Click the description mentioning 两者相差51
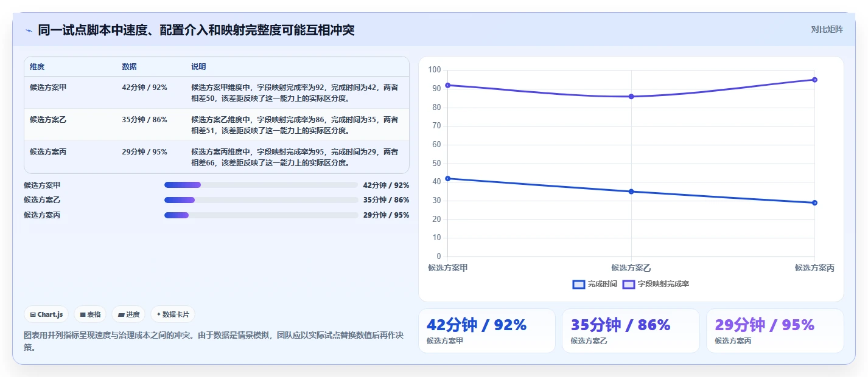This screenshot has height=377, width=868. [x=295, y=125]
